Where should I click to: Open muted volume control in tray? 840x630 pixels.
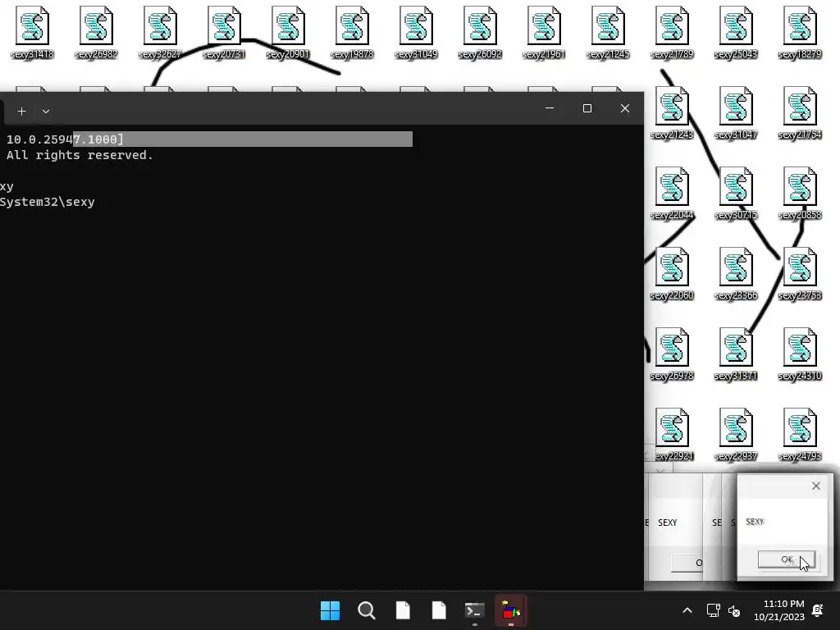[x=734, y=610]
